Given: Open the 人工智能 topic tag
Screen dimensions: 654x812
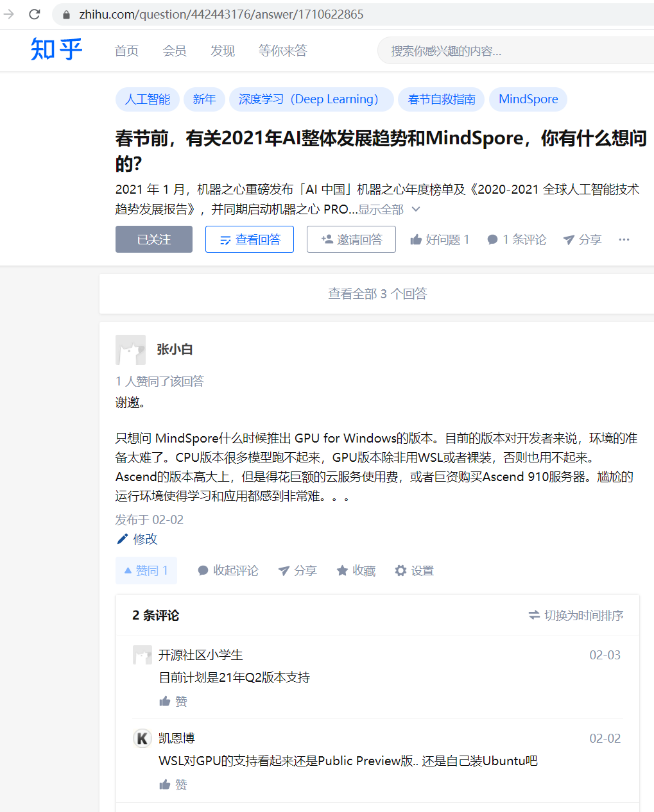Looking at the screenshot, I should pos(148,99).
